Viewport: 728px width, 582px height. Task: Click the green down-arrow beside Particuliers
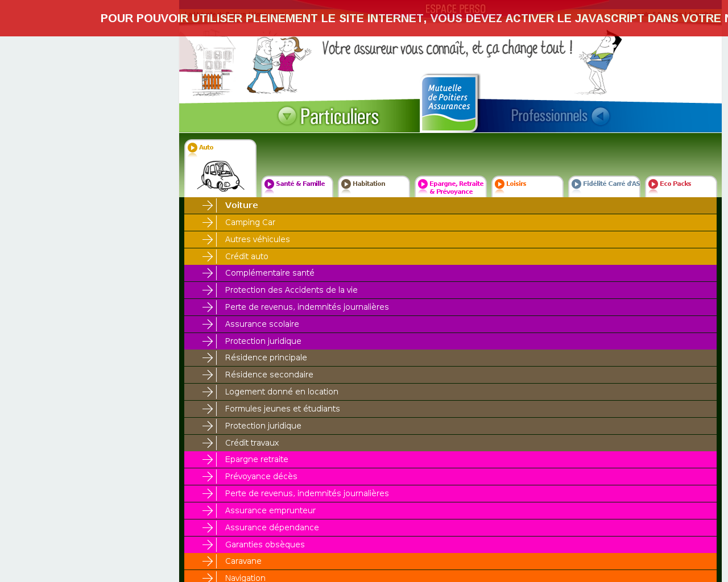click(x=287, y=116)
